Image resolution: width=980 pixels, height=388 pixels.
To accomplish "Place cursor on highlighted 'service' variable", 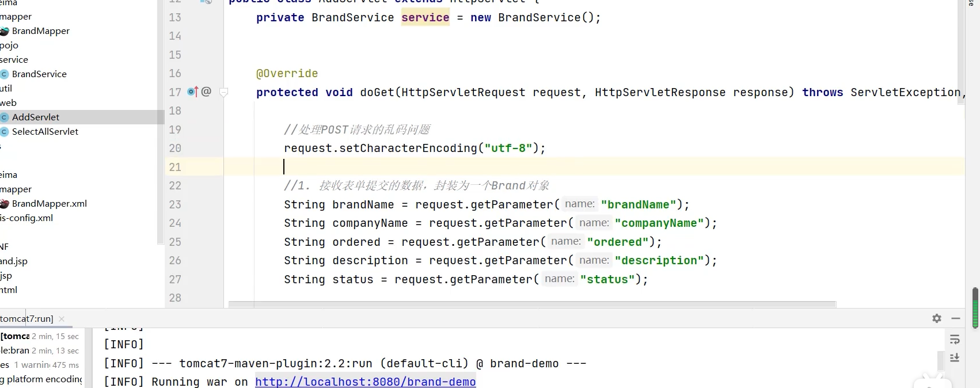I will point(425,18).
